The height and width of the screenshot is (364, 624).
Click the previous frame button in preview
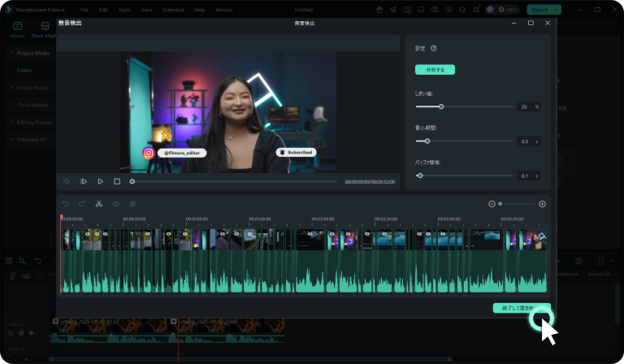(x=66, y=181)
